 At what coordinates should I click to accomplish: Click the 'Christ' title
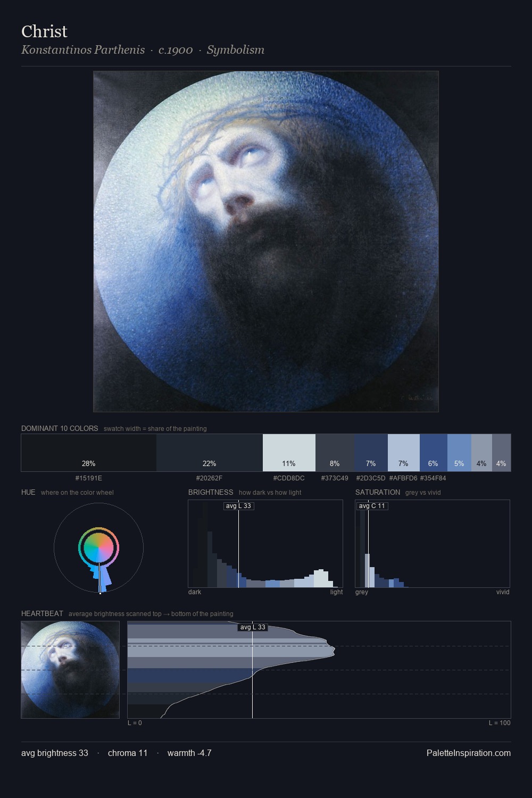44,31
